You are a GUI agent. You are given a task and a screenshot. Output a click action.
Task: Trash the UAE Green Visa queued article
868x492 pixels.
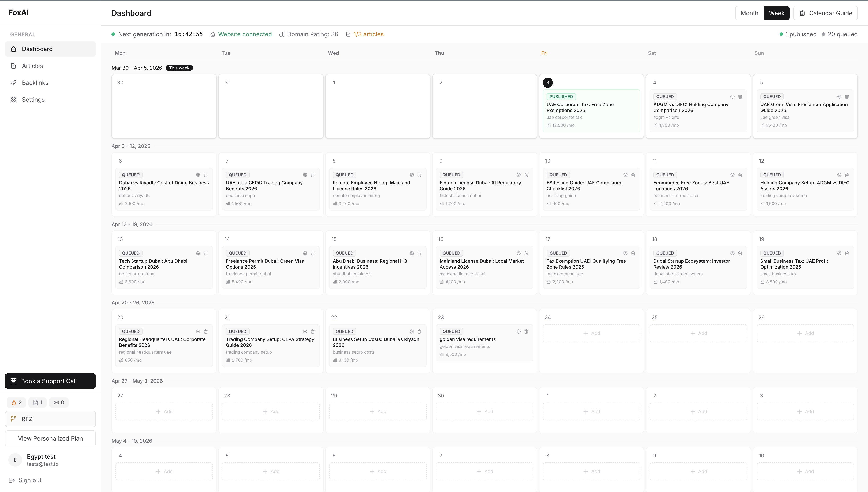[847, 97]
